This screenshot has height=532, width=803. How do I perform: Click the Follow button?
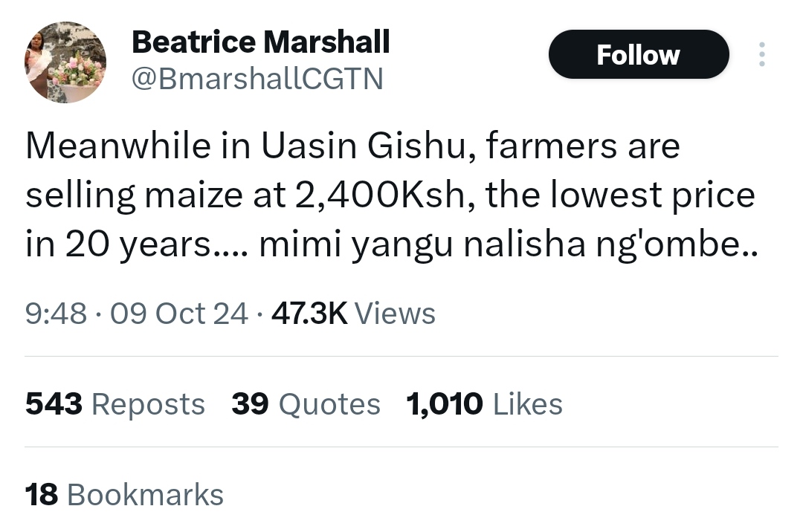tap(638, 55)
